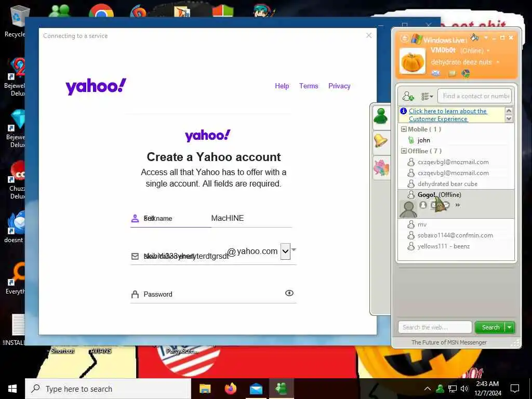Viewport: 532px width, 399px height.
Task: Click the Messenger icon in system tray
Action: (x=440, y=389)
